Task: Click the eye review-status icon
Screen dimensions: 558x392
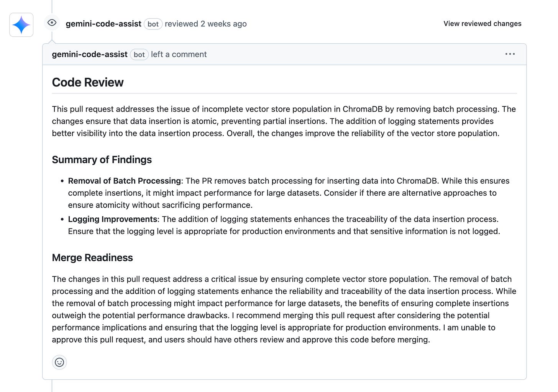Action: (51, 23)
